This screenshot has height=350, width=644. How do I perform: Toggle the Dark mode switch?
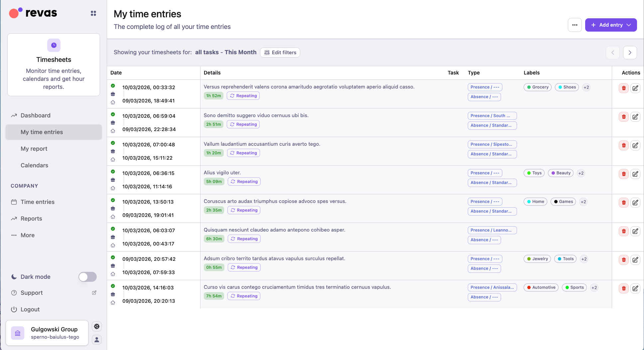(87, 276)
